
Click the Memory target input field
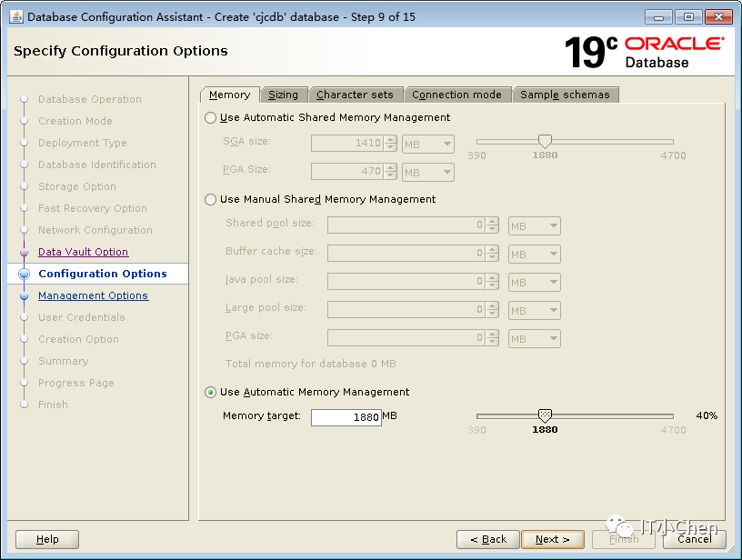tap(346, 417)
